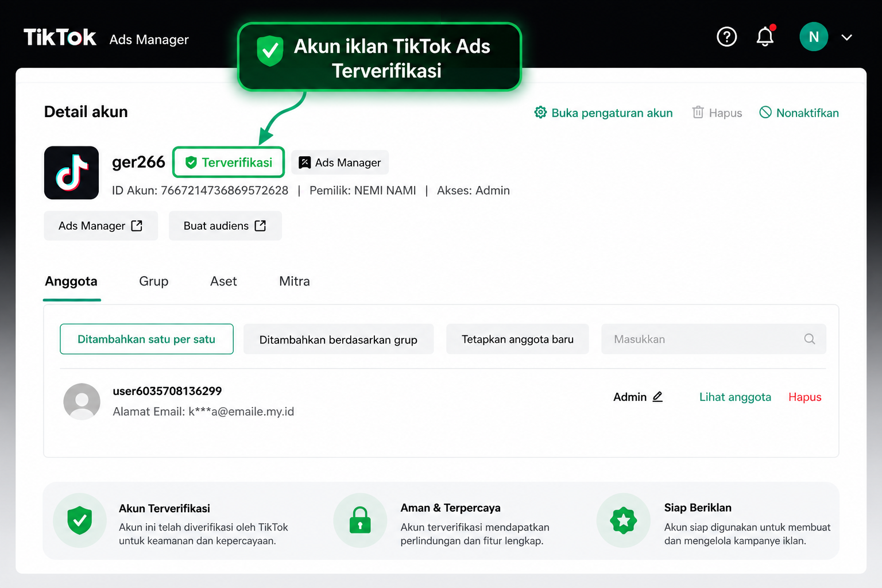Click Tetapkan anggota baru button
The image size is (882, 588).
click(x=517, y=339)
